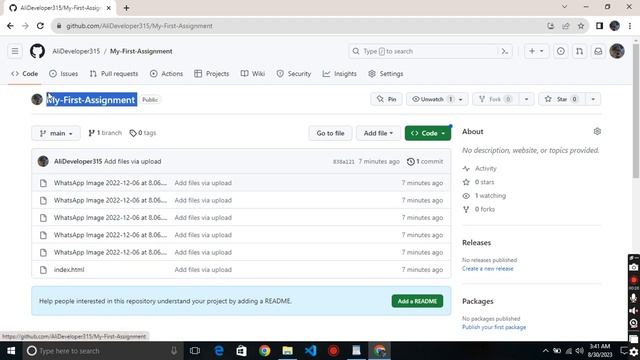Click the Add a README button

tap(417, 301)
